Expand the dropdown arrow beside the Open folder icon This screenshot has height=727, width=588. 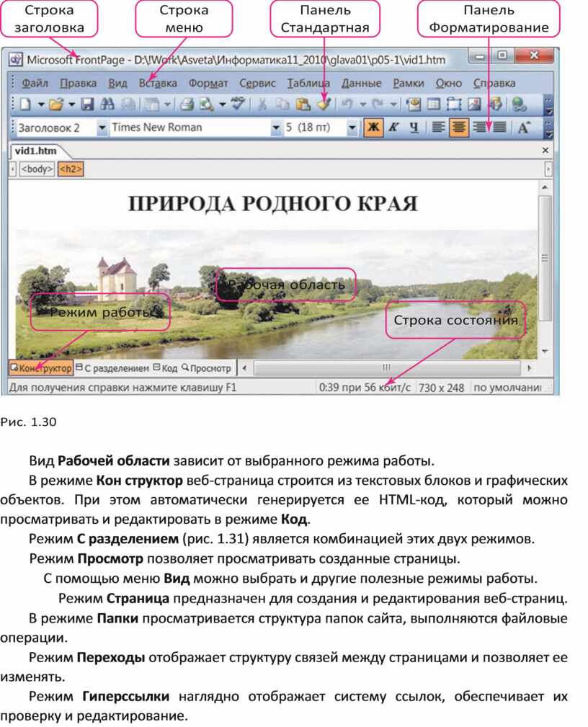(71, 104)
